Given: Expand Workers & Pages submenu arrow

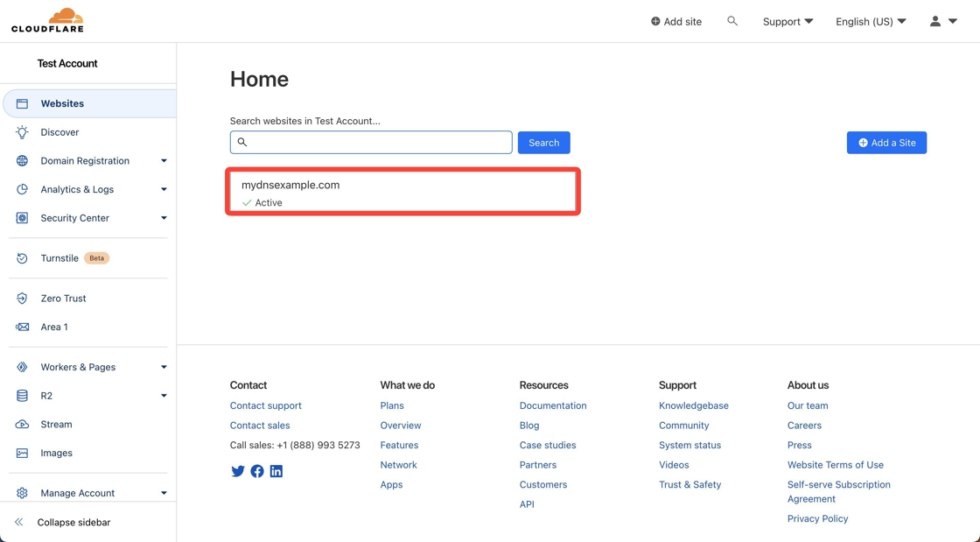Looking at the screenshot, I should 164,367.
